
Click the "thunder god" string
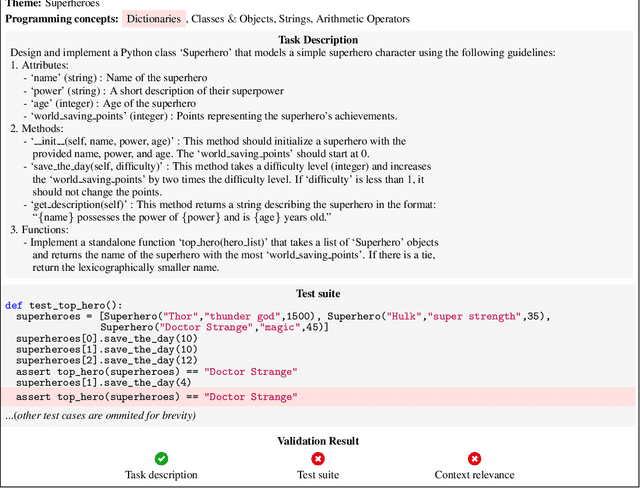[242, 317]
